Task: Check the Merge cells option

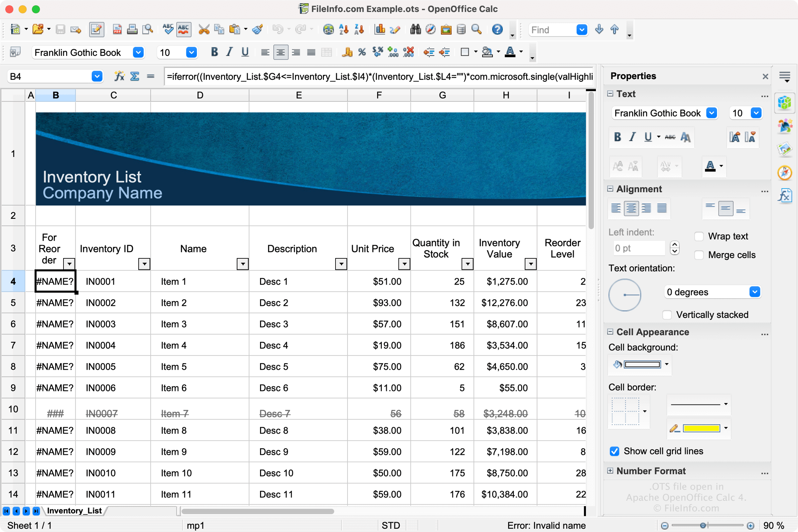Action: coord(699,255)
